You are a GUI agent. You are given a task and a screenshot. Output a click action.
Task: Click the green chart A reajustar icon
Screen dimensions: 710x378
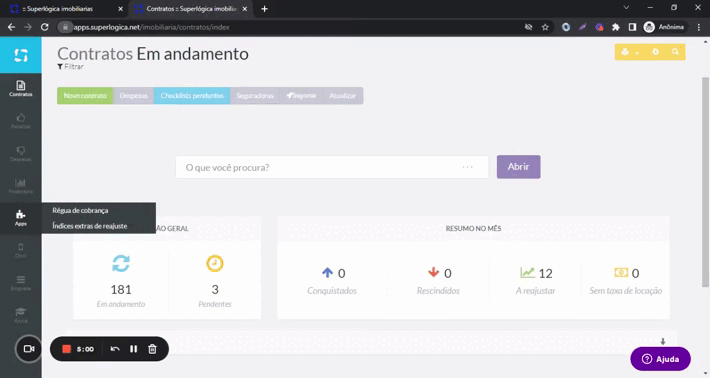tap(528, 272)
